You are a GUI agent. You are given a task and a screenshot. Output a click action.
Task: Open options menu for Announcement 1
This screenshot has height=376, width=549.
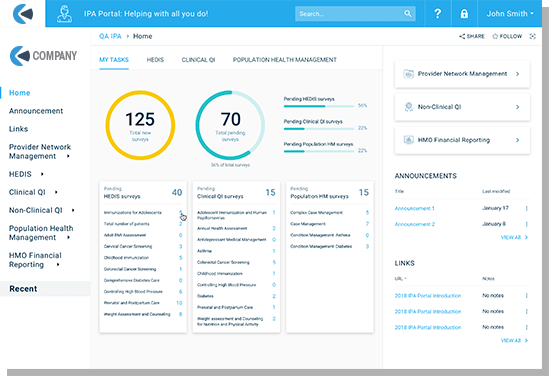526,208
